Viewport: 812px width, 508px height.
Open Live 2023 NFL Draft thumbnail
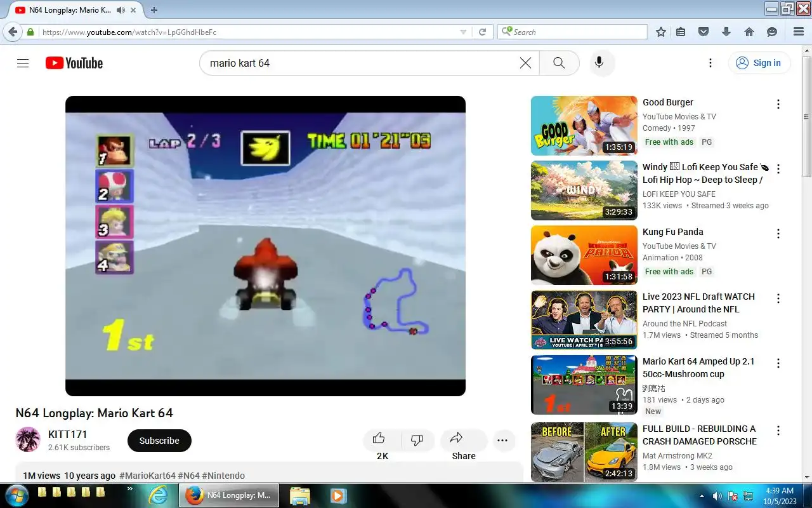pos(584,320)
